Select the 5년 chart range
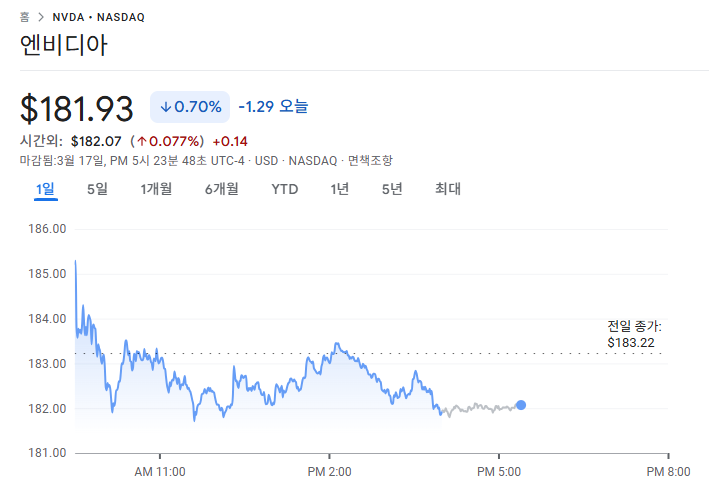Image resolution: width=709 pixels, height=493 pixels. pos(392,189)
